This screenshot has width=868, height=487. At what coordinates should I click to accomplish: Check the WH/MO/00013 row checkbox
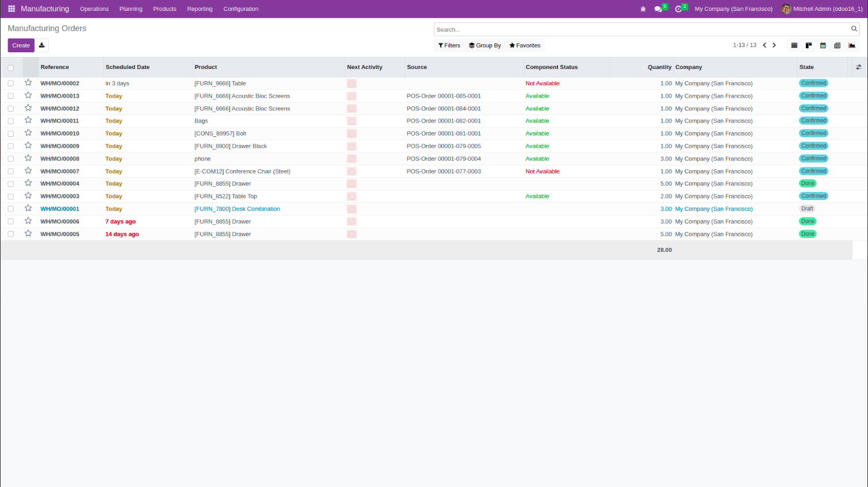click(x=11, y=96)
